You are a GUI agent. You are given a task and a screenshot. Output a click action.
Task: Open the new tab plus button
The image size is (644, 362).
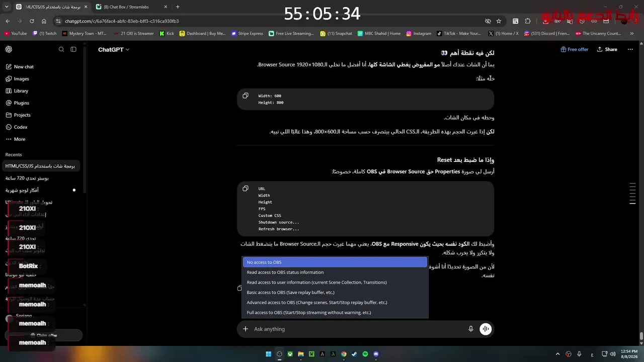coord(178,7)
